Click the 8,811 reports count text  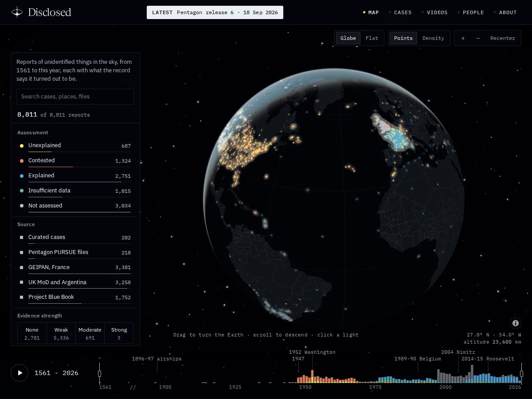[54, 115]
